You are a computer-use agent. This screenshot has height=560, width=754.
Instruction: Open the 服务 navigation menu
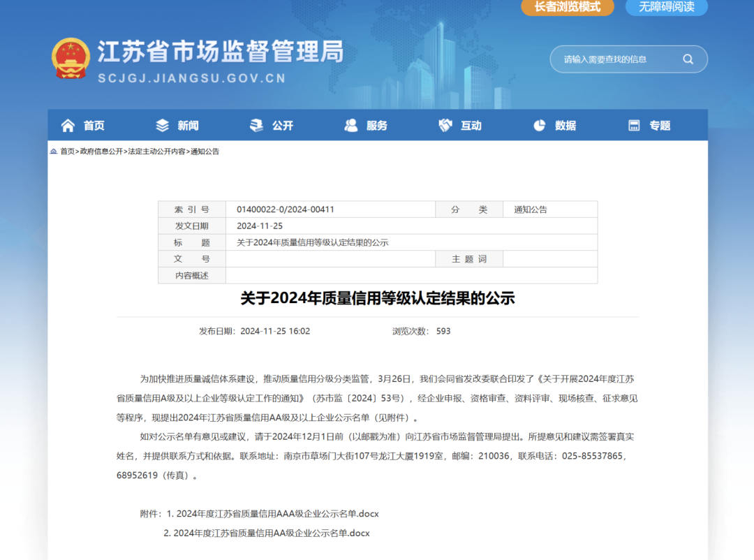point(376,126)
